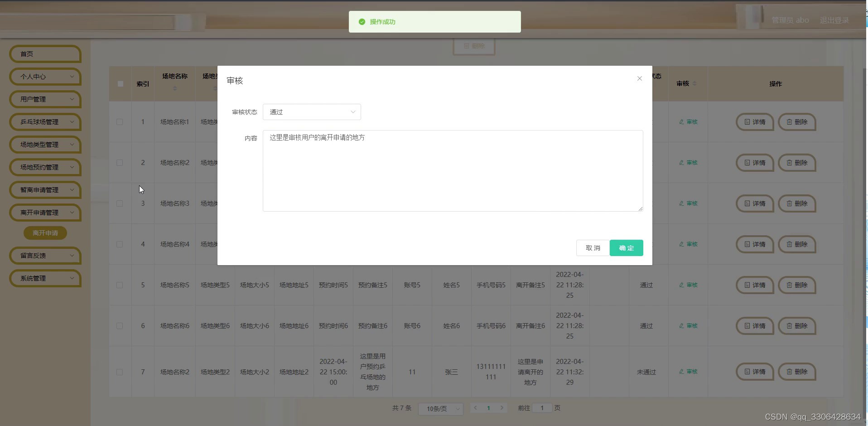Click the 审核 edit link in row 2
The height and width of the screenshot is (426, 868).
pos(688,163)
